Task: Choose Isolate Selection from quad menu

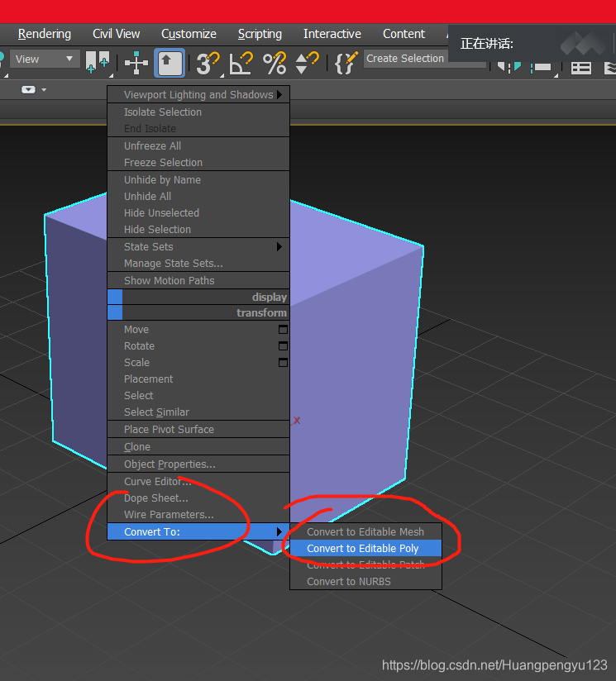Action: tap(198, 112)
